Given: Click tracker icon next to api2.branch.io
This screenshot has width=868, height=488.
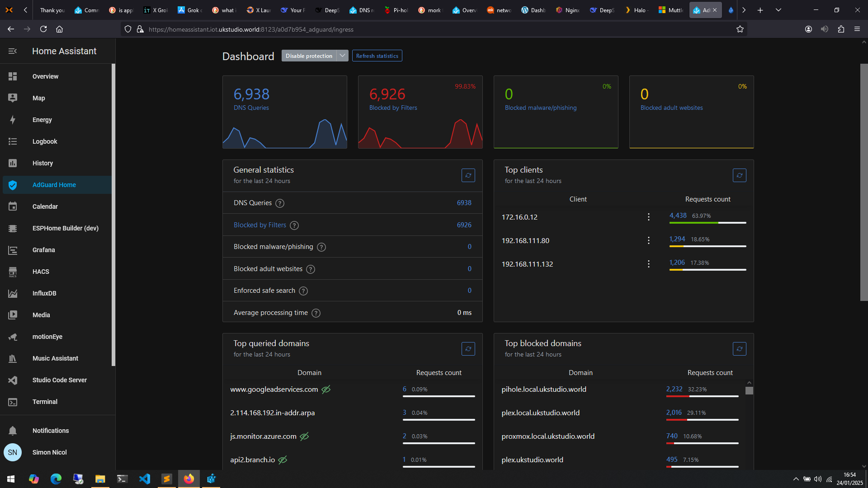Looking at the screenshot, I should pos(283,460).
